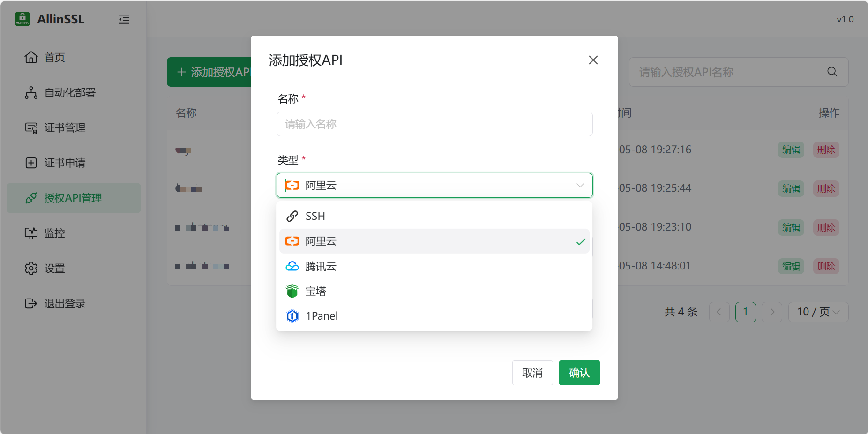Choose 腾讯云 from the type list
868x434 pixels.
tap(434, 266)
